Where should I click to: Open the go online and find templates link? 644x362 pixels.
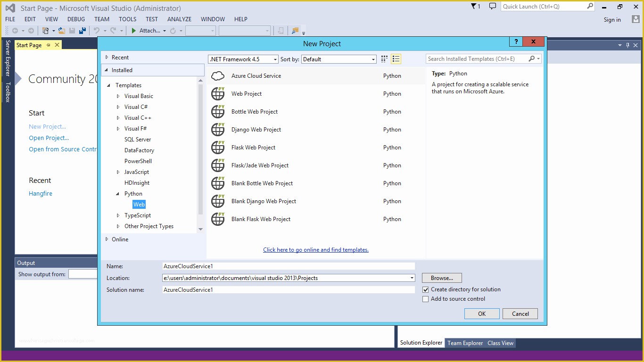point(316,250)
